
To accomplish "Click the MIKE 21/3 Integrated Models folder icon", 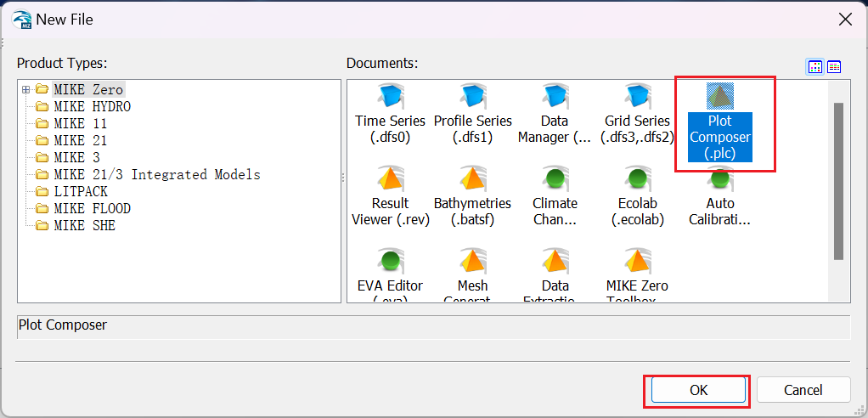I will pos(42,175).
